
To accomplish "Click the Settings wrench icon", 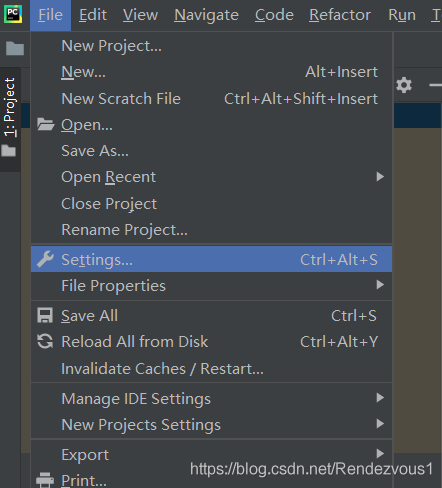I will [x=45, y=259].
